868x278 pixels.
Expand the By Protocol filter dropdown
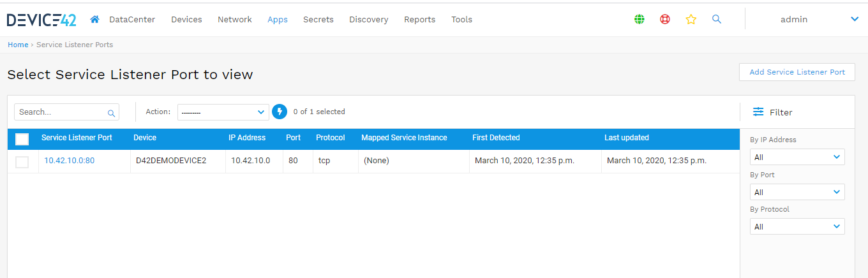point(797,226)
